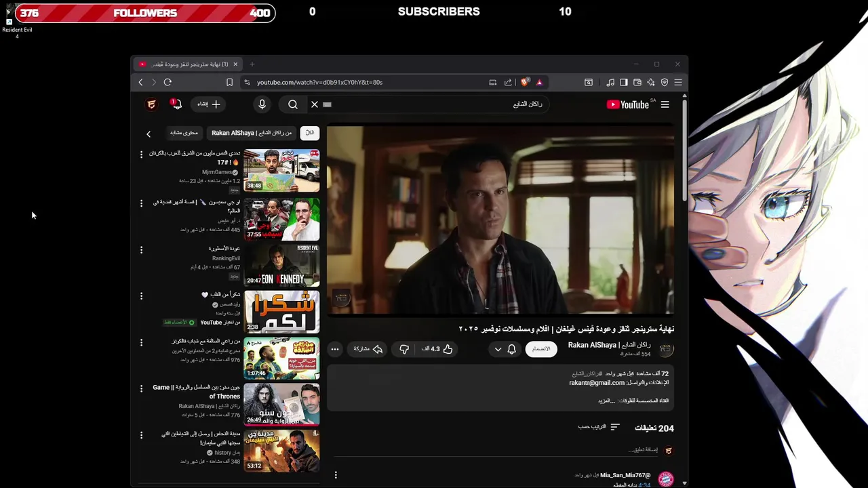Dislike the video with thumbs down
The width and height of the screenshot is (868, 488).
[404, 349]
